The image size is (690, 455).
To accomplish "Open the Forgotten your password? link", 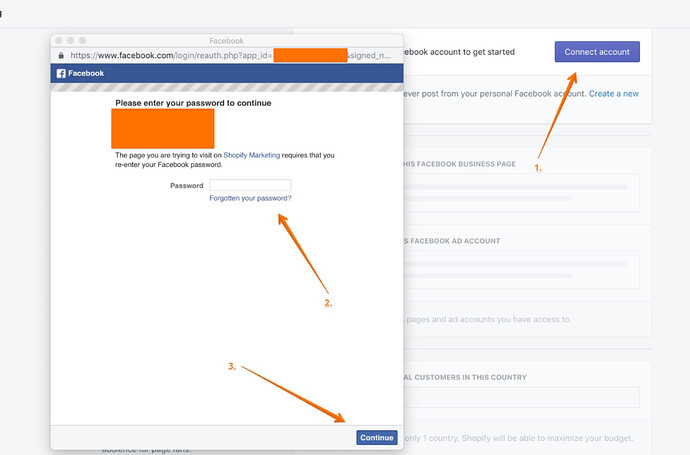I will (250, 198).
